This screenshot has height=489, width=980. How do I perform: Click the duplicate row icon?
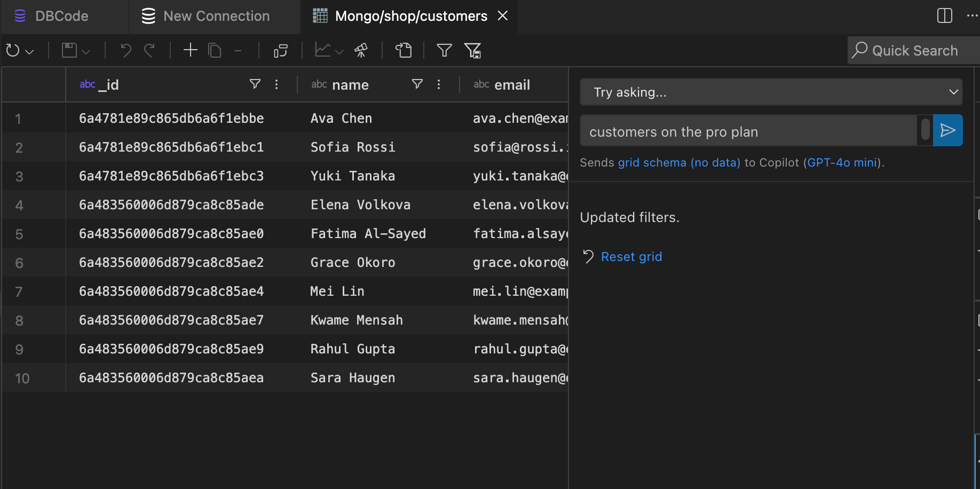(x=215, y=51)
